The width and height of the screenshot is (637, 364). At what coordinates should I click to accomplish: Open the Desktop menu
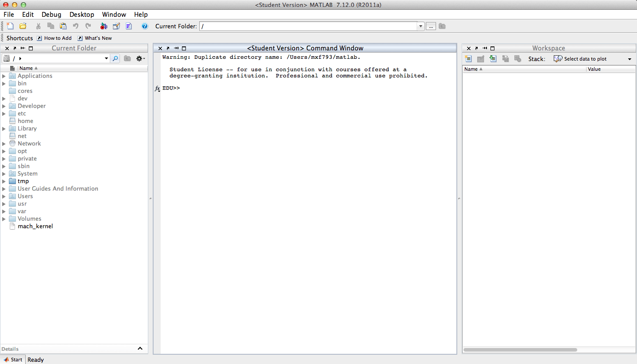81,15
